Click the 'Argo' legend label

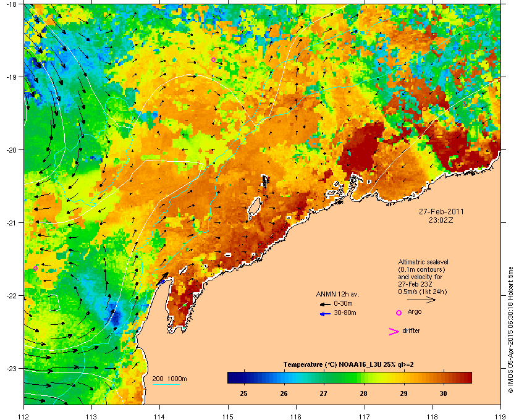tap(415, 312)
